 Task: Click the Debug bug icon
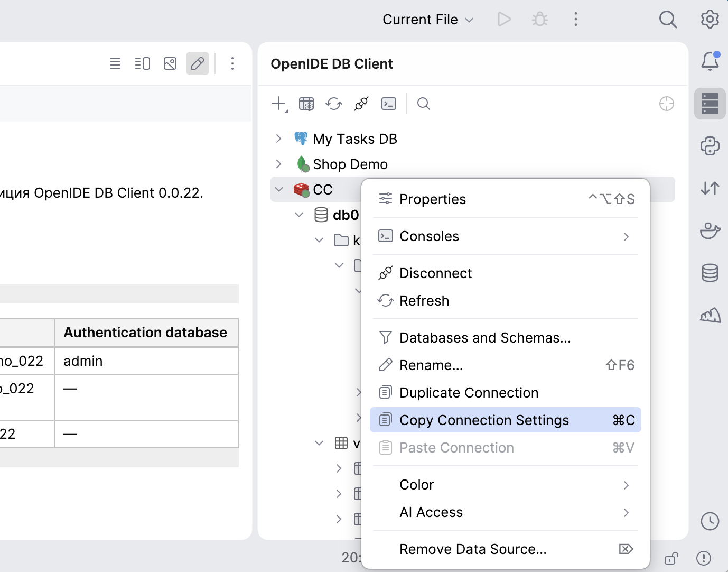(540, 20)
